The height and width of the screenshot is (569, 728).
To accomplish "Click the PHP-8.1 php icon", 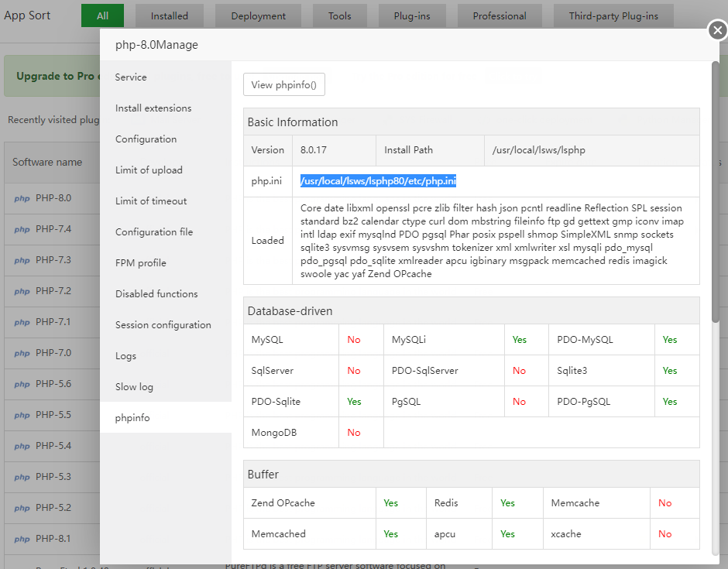I will (x=22, y=539).
